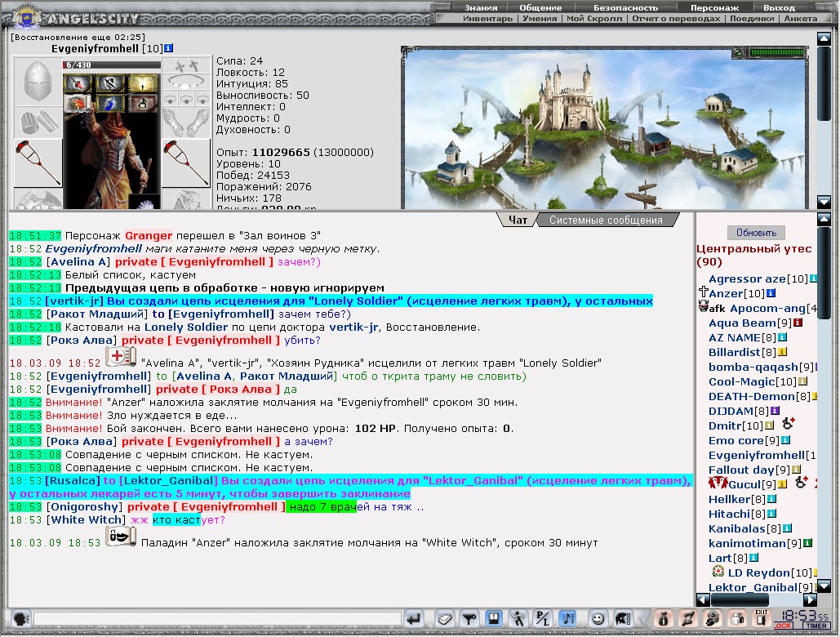Screen dimensions: 840x637
Task: Open the Знания menu
Action: click(481, 7)
